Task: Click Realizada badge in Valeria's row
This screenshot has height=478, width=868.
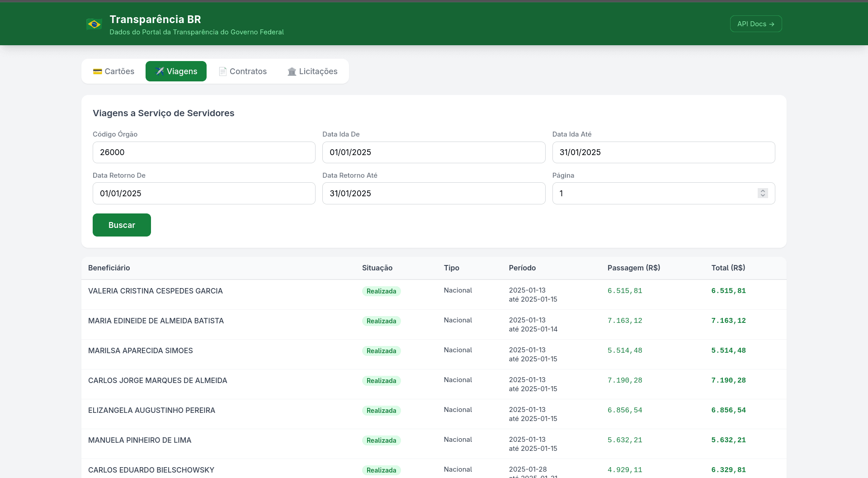Action: pos(381,291)
